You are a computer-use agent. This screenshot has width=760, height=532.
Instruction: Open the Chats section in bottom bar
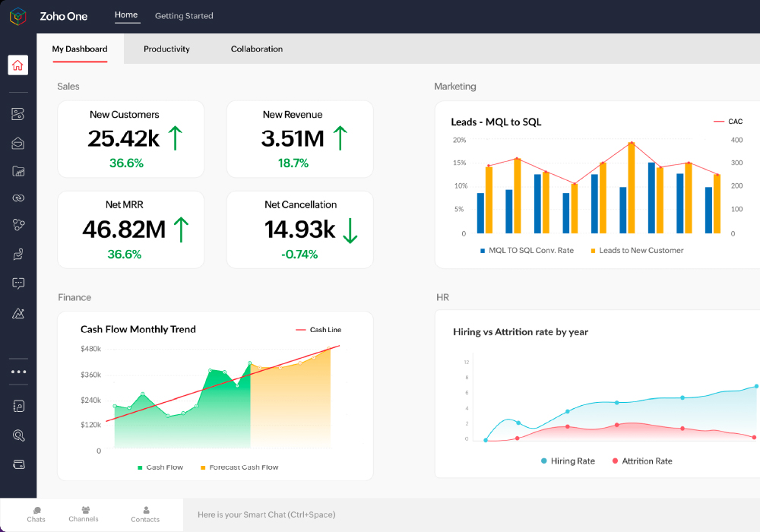point(36,515)
